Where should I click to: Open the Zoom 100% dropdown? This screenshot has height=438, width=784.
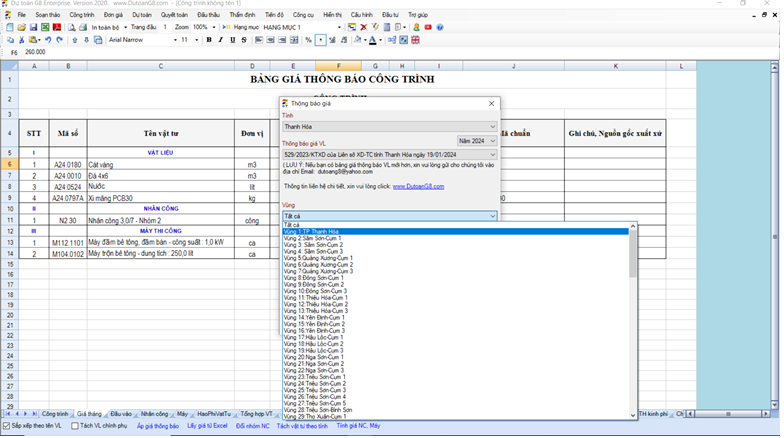click(x=214, y=28)
